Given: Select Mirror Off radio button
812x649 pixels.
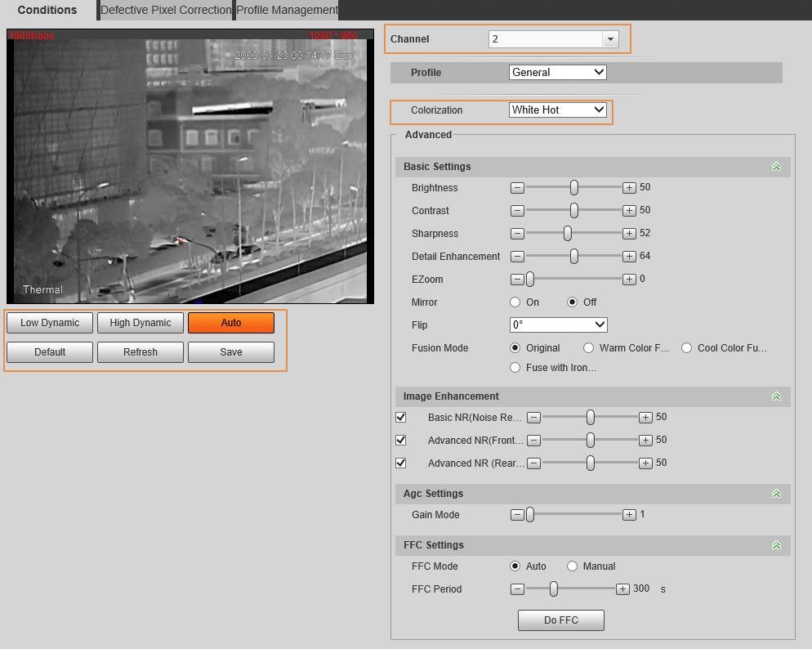Looking at the screenshot, I should pos(572,302).
